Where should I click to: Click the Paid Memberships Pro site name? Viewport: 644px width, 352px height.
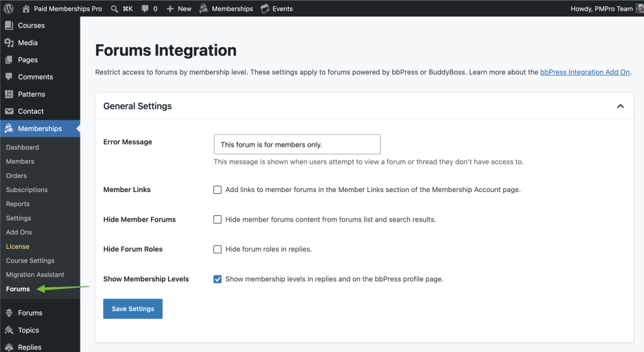(68, 9)
